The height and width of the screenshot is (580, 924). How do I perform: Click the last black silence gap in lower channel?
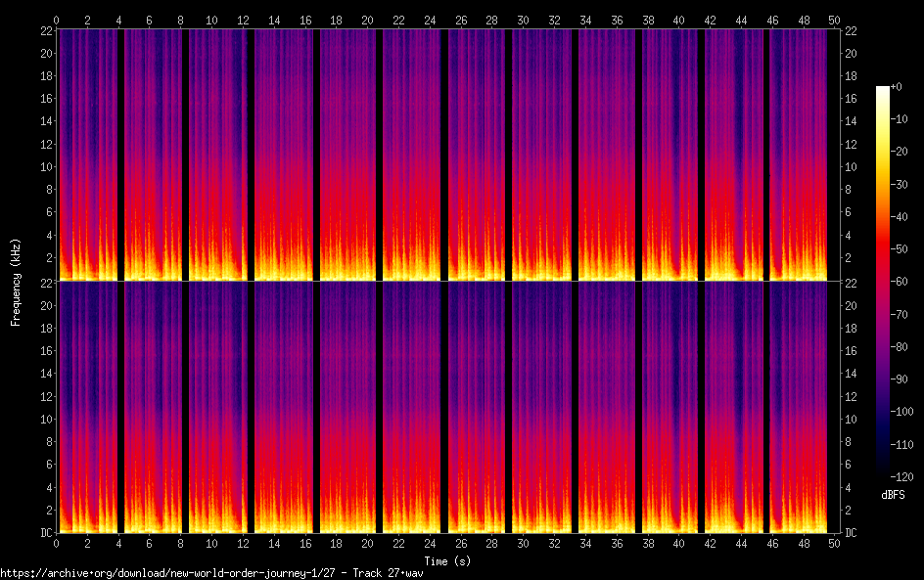pos(765,406)
